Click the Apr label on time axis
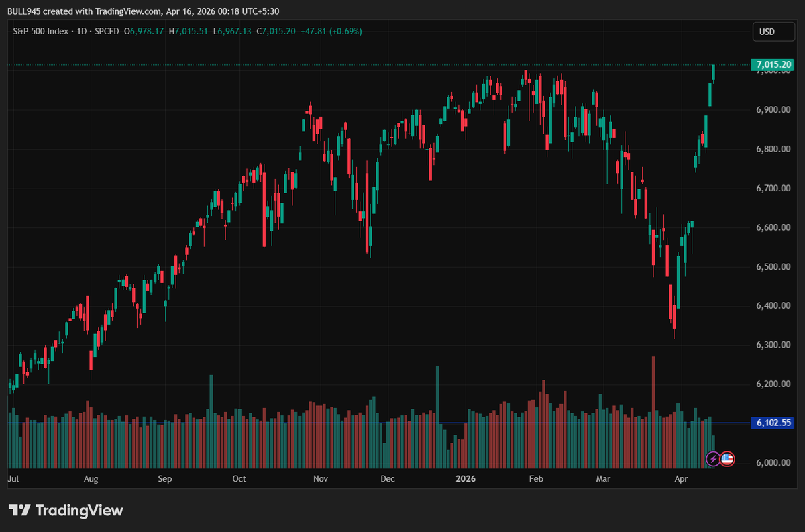This screenshot has width=805, height=532. pyautogui.click(x=681, y=479)
